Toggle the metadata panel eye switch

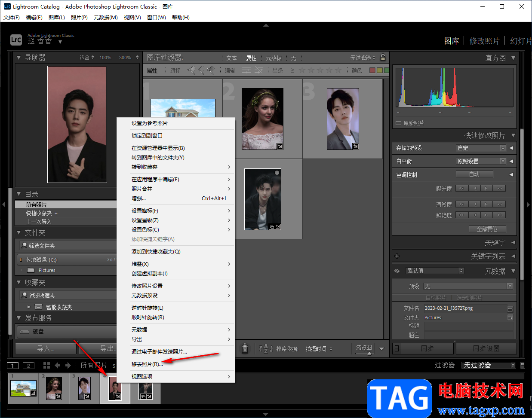click(x=397, y=271)
